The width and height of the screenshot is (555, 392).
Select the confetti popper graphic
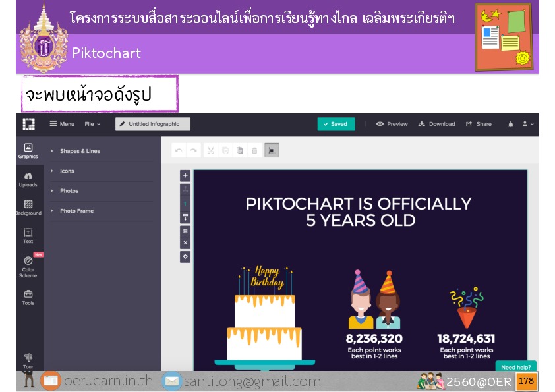click(467, 308)
